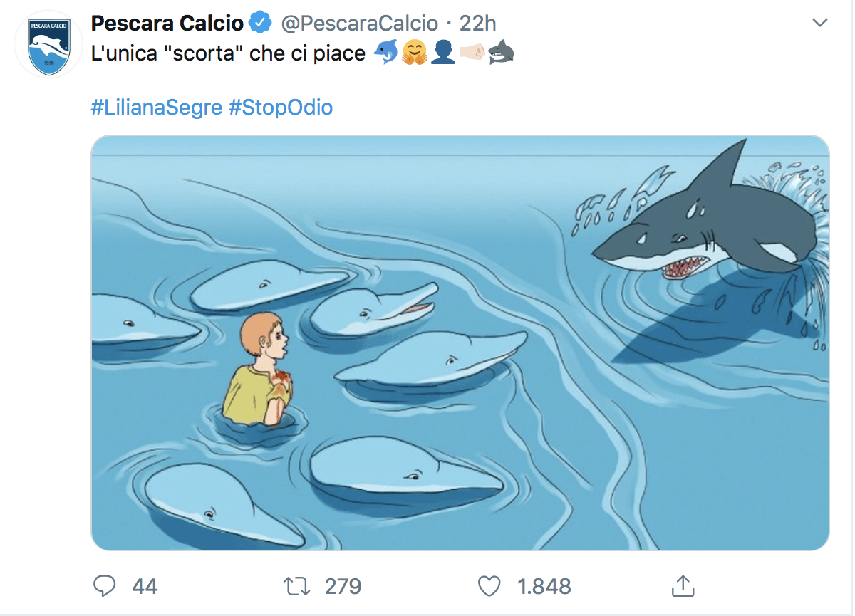This screenshot has height=616, width=855.
Task: Like the tweet with the heart icon
Action: (x=489, y=586)
